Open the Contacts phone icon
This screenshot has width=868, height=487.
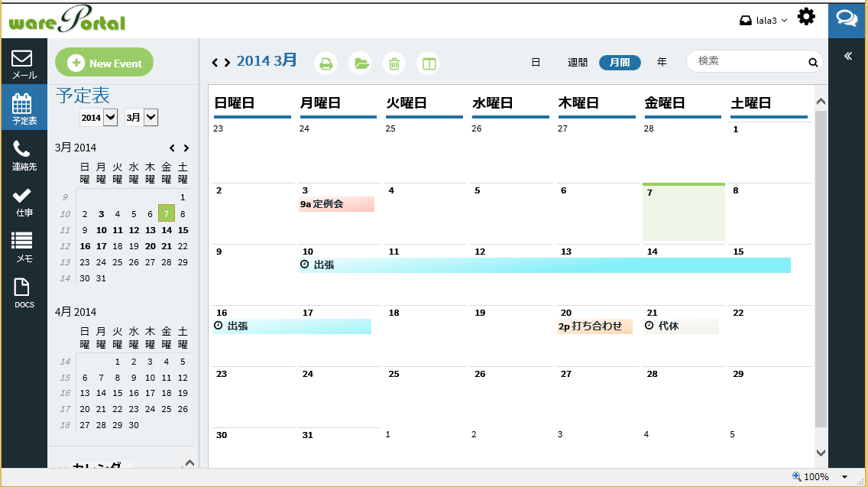[x=23, y=155]
